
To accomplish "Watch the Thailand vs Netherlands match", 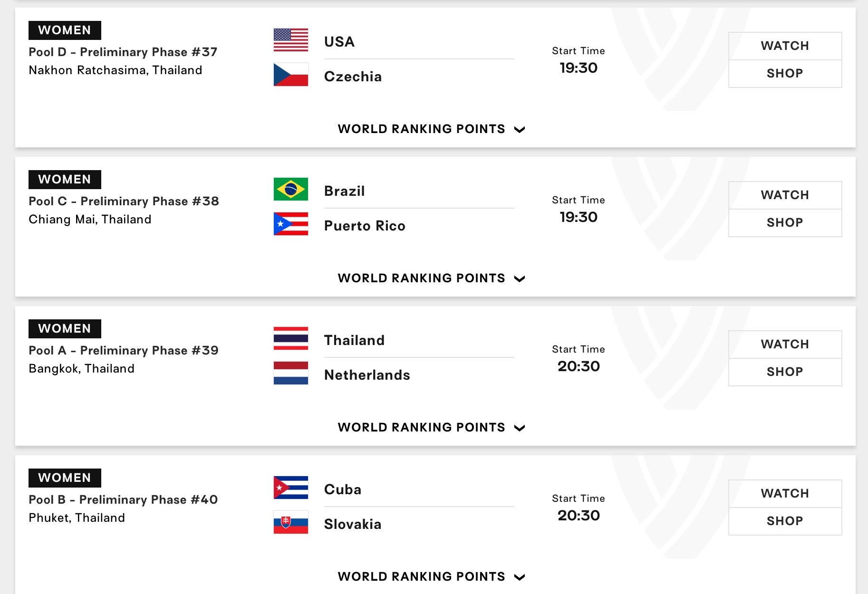I will (784, 345).
